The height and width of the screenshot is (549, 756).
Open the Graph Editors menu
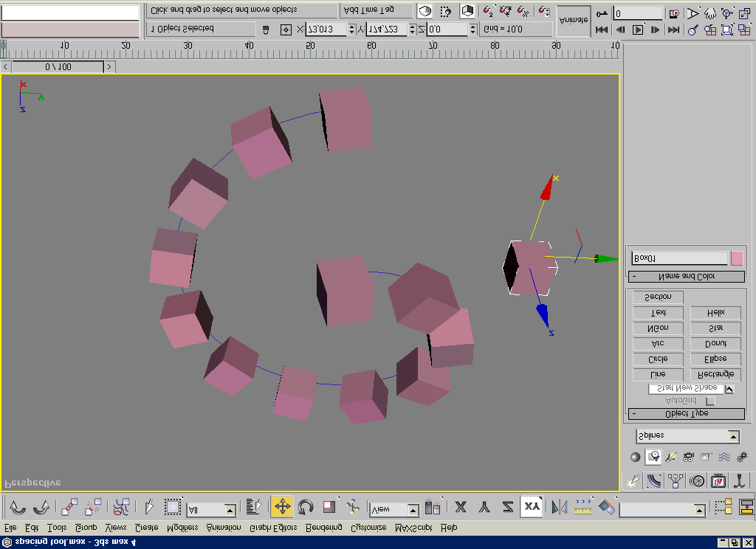coord(273,528)
